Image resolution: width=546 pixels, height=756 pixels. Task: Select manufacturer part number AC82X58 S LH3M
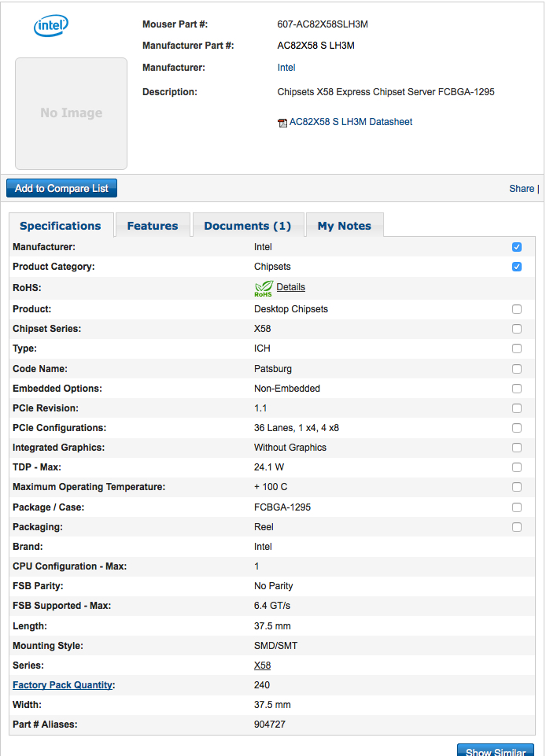tap(316, 46)
